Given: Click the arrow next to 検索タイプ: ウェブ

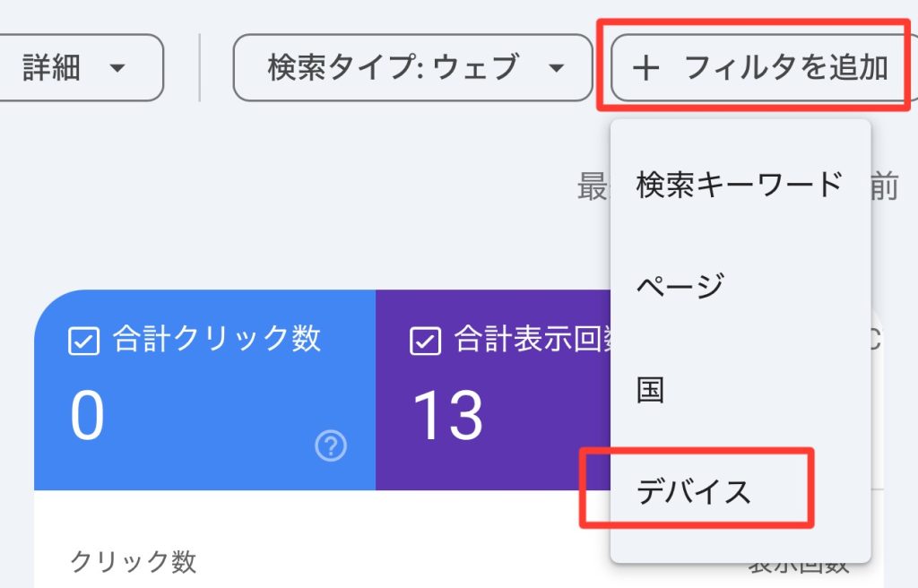Looking at the screenshot, I should tap(556, 68).
